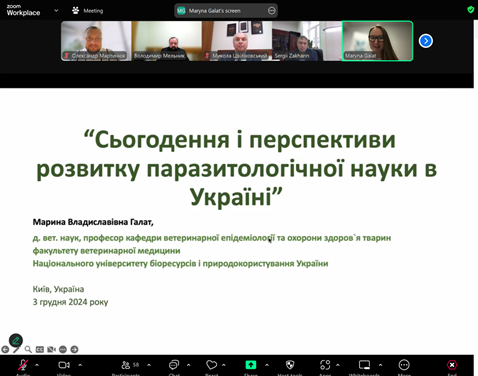Click the slide zoom magnifier icon
The height and width of the screenshot is (376, 478).
(x=28, y=349)
